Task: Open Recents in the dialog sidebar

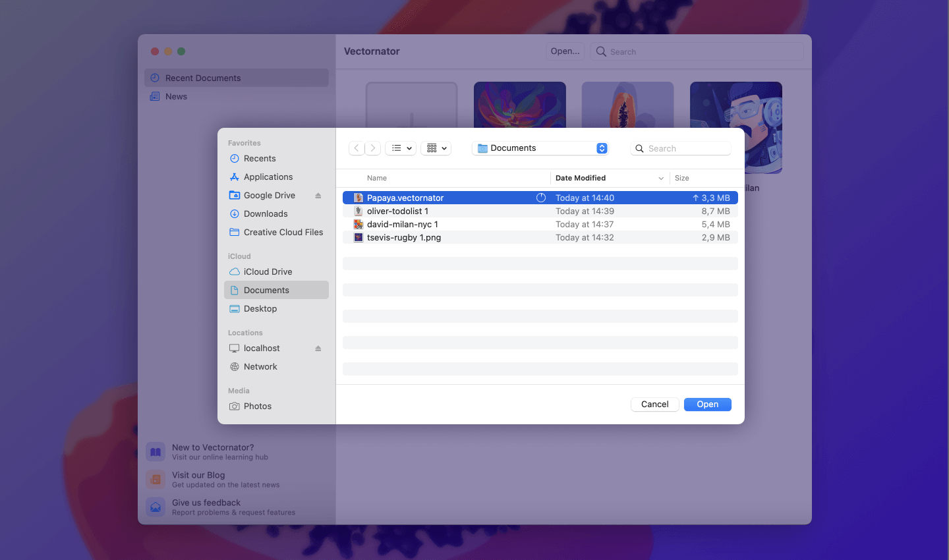Action: coord(276,158)
